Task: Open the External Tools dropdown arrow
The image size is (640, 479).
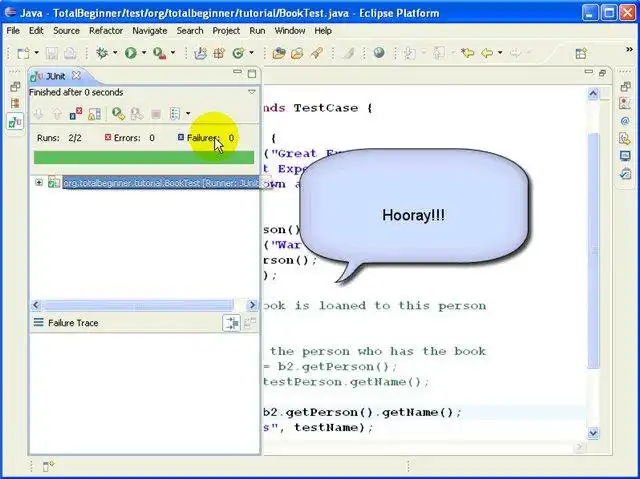Action: click(173, 53)
